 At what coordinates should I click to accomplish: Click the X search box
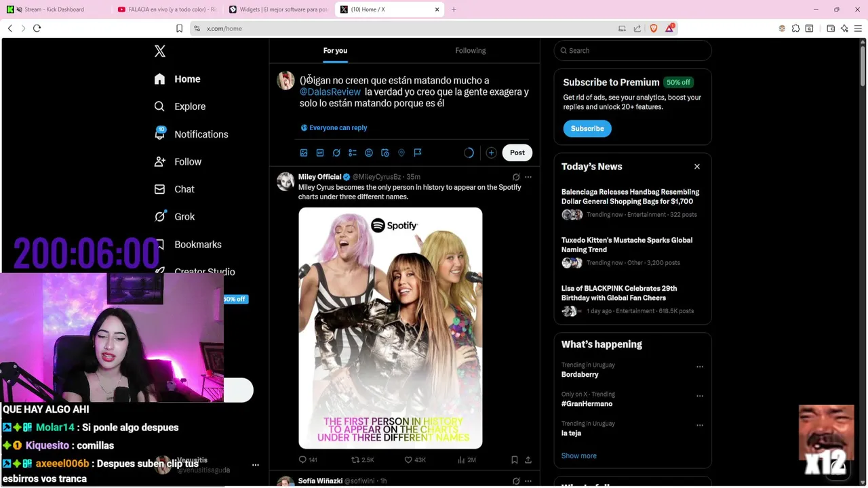pyautogui.click(x=633, y=51)
